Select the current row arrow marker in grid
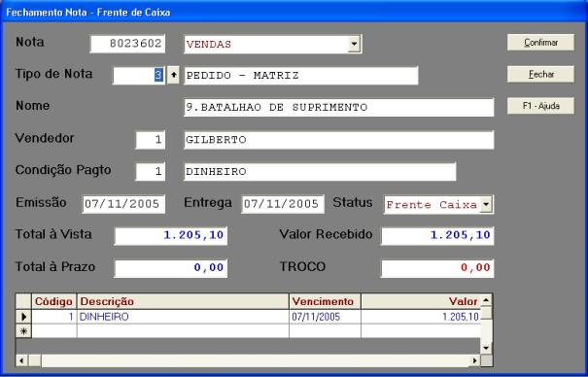588x377 pixels. coord(23,317)
